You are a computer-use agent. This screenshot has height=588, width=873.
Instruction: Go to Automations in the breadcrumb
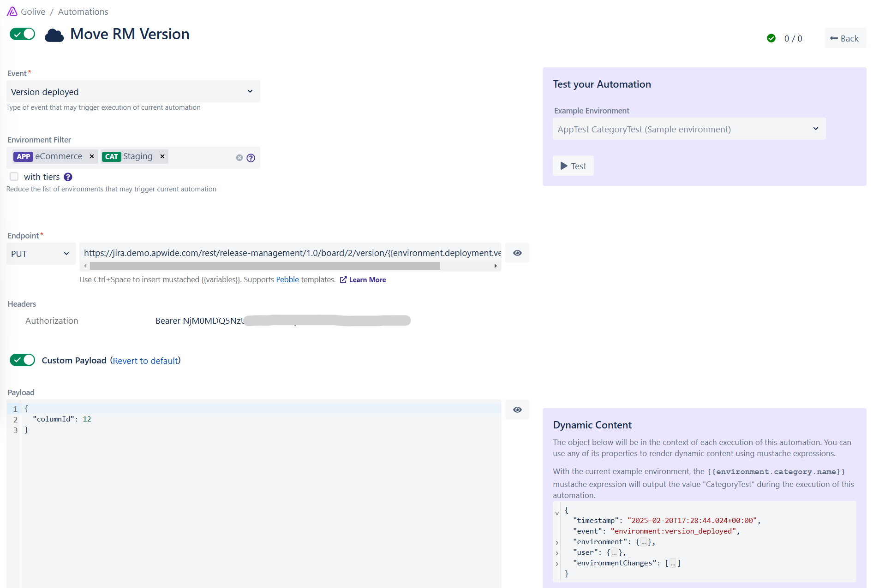tap(83, 12)
